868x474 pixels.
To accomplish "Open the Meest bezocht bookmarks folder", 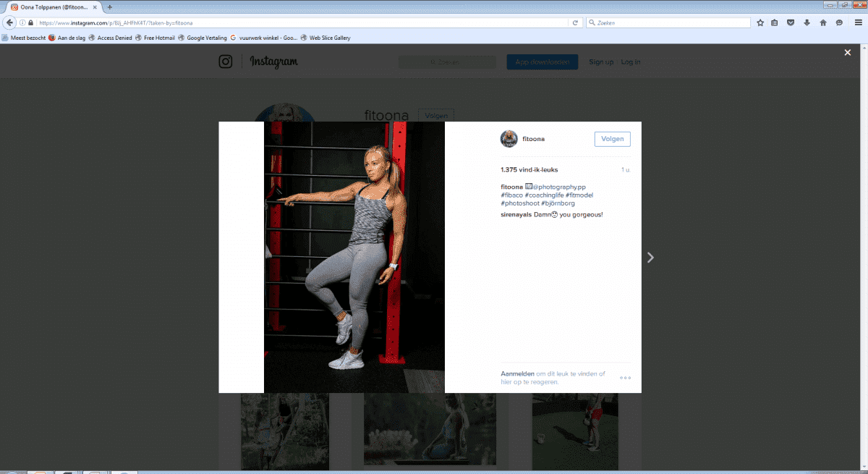I will 24,38.
